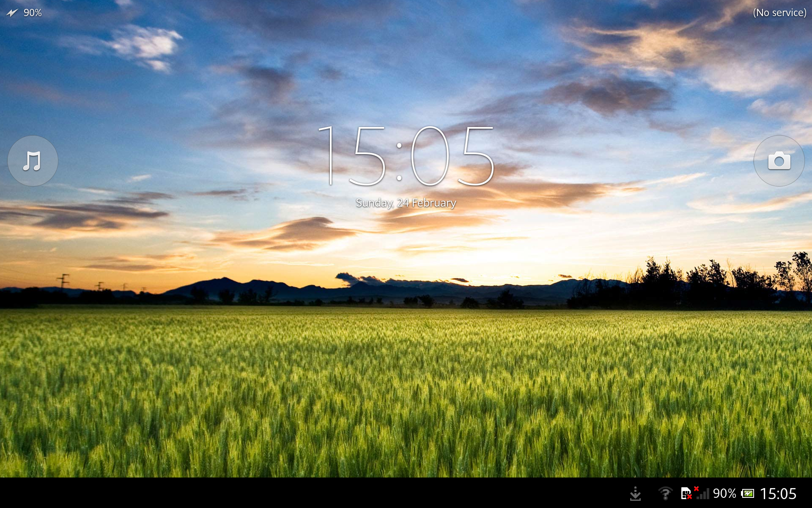Tap the (No service) indicator top right
The width and height of the screenshot is (812, 508).
pos(779,12)
